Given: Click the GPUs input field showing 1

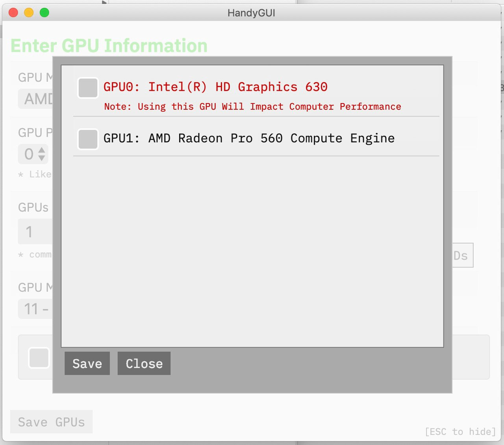Looking at the screenshot, I should pos(35,231).
